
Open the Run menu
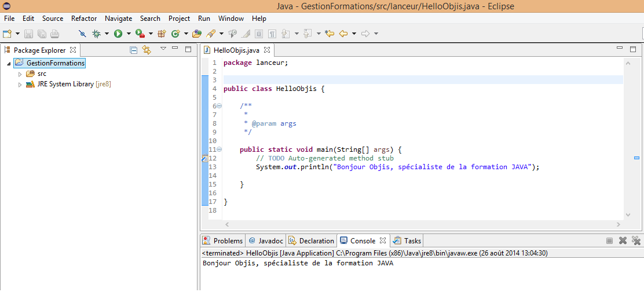pyautogui.click(x=204, y=19)
